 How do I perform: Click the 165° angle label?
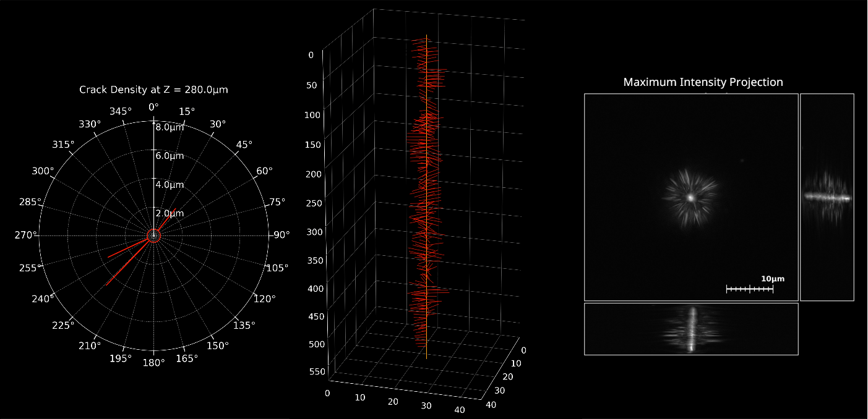click(187, 358)
